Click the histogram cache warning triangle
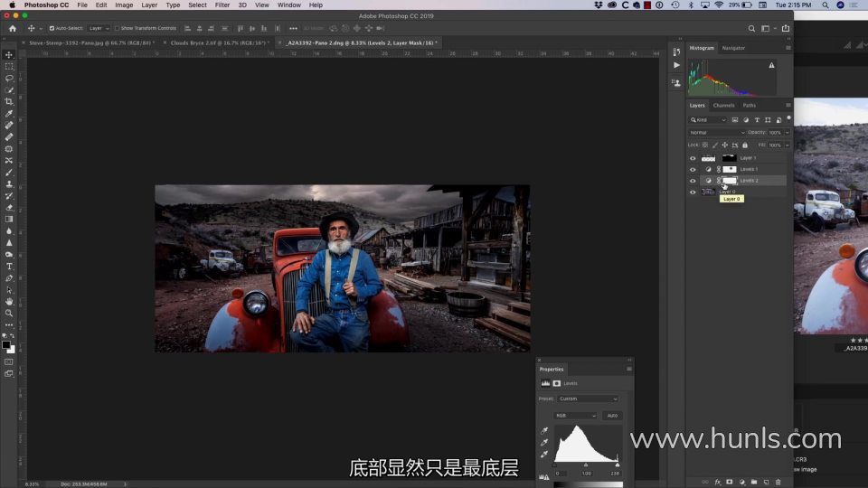 point(771,65)
